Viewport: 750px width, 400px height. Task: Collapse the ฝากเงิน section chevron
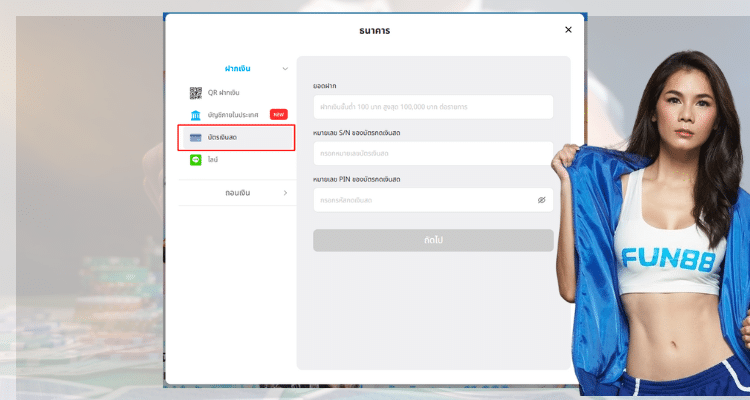[285, 69]
